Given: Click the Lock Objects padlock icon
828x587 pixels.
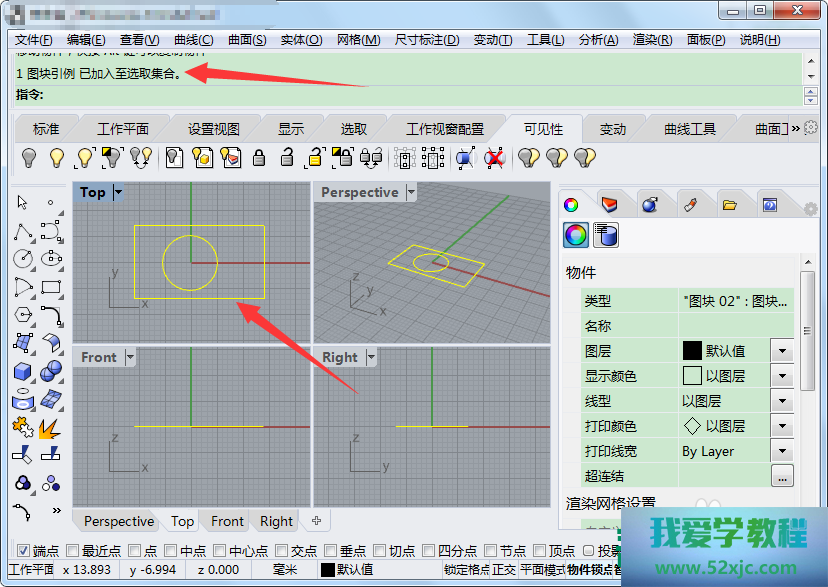Looking at the screenshot, I should (259, 157).
